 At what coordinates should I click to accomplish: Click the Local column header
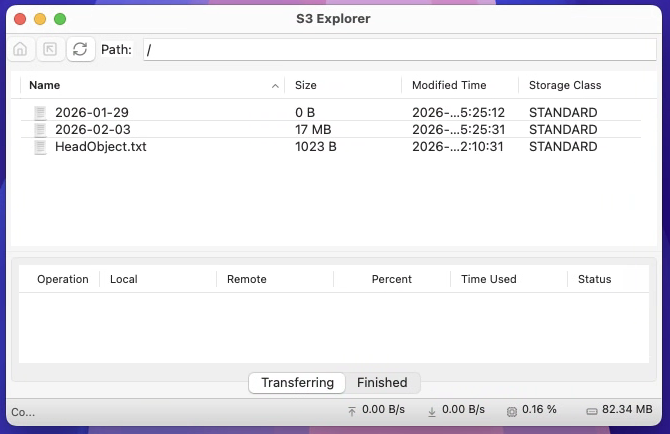pyautogui.click(x=123, y=279)
